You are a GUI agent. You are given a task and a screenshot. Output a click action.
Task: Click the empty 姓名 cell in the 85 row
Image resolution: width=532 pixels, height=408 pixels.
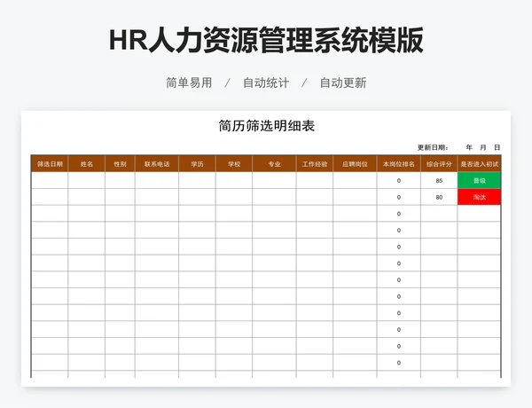tap(87, 180)
